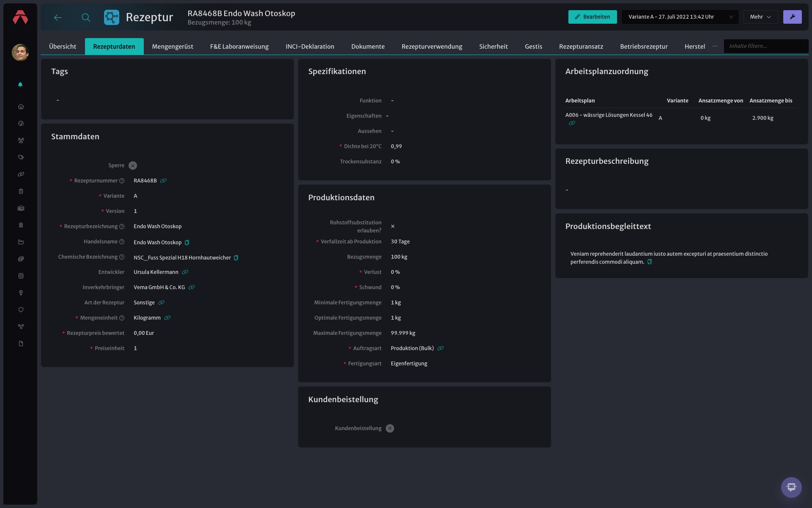Toggle the Kundenbeistellung indicator
812x508 pixels.
point(390,428)
